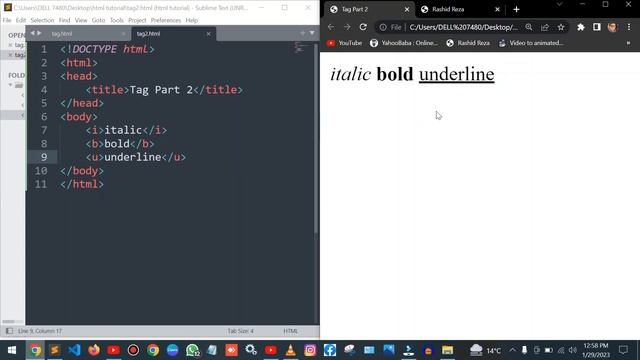640x360 pixels.
Task: Click the zoom magnifier in address bar
Action: [x=529, y=27]
